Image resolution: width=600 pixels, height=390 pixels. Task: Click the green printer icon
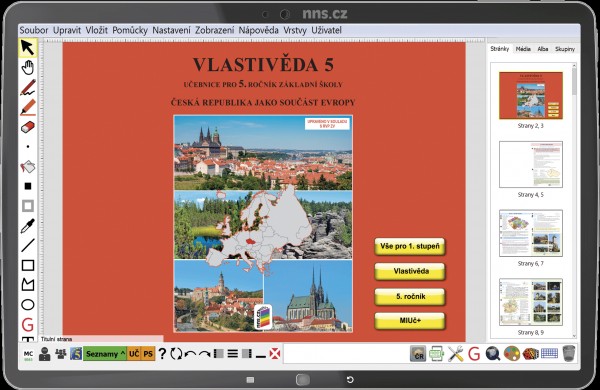(437, 354)
